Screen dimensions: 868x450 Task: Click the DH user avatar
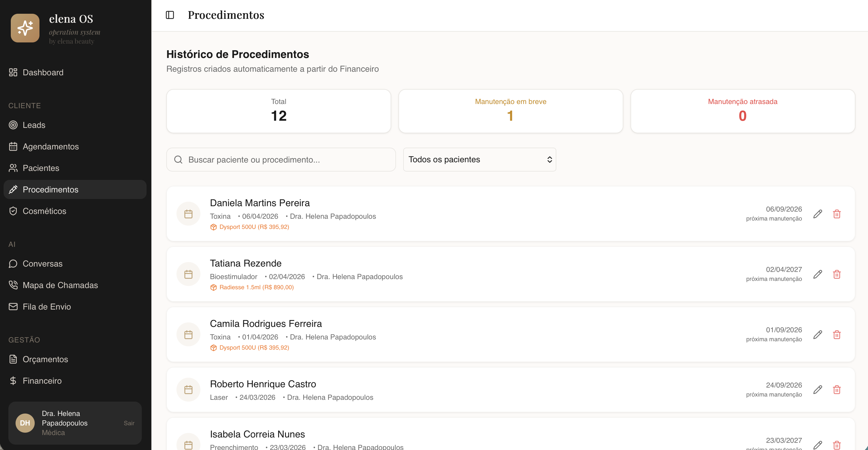[x=25, y=423]
